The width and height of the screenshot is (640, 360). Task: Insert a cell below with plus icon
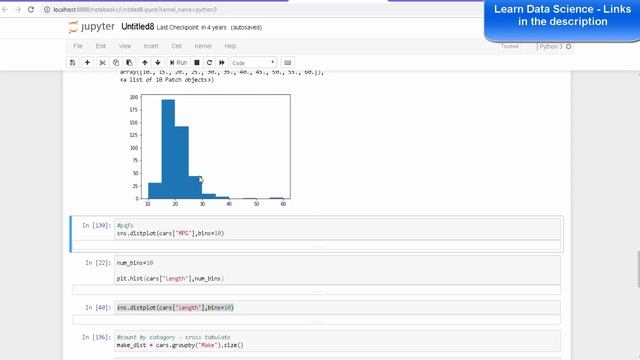coord(87,62)
